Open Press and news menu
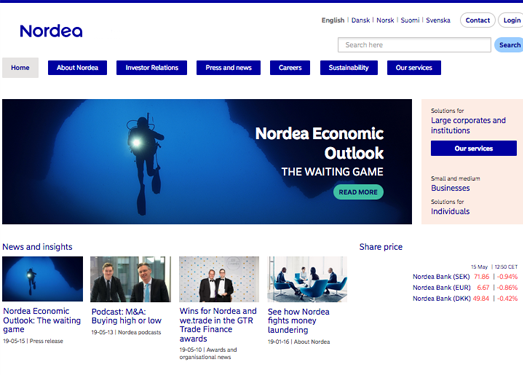Image resolution: width=523 pixels, height=375 pixels. pyautogui.click(x=228, y=68)
